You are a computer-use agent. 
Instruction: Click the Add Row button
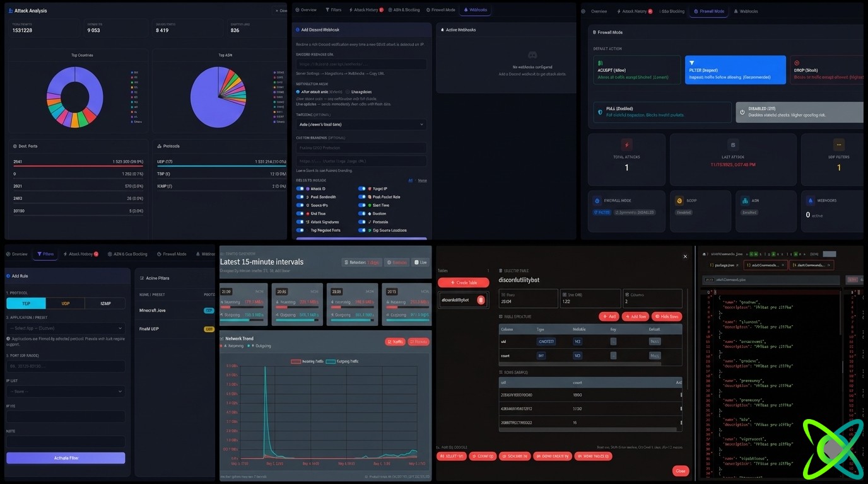pos(635,316)
